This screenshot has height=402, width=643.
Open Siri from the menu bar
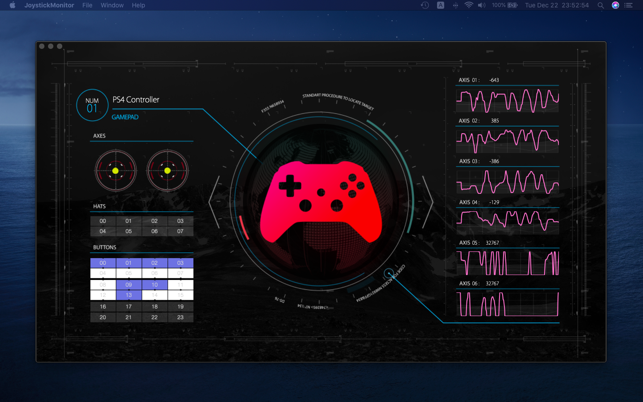[x=615, y=5]
